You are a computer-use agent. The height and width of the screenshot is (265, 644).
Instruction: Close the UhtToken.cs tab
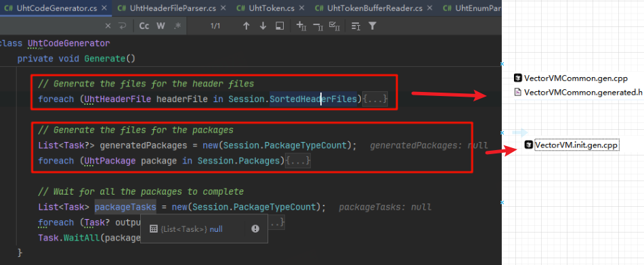coord(301,8)
